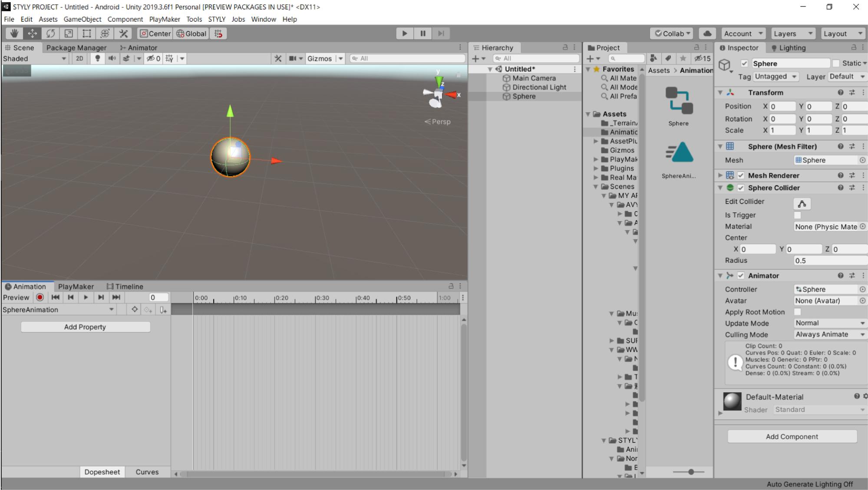Toggle 2D scene view mode
868x490 pixels.
pos(79,58)
